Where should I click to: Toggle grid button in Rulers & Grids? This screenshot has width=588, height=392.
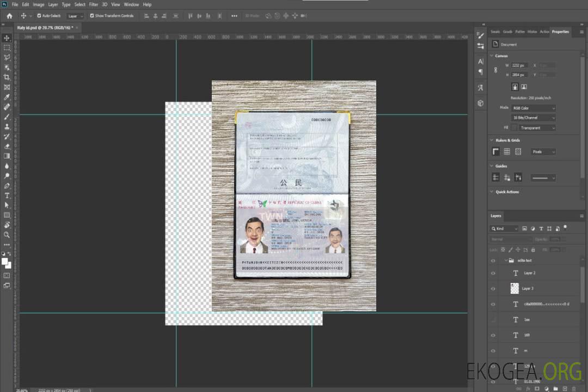coord(507,151)
